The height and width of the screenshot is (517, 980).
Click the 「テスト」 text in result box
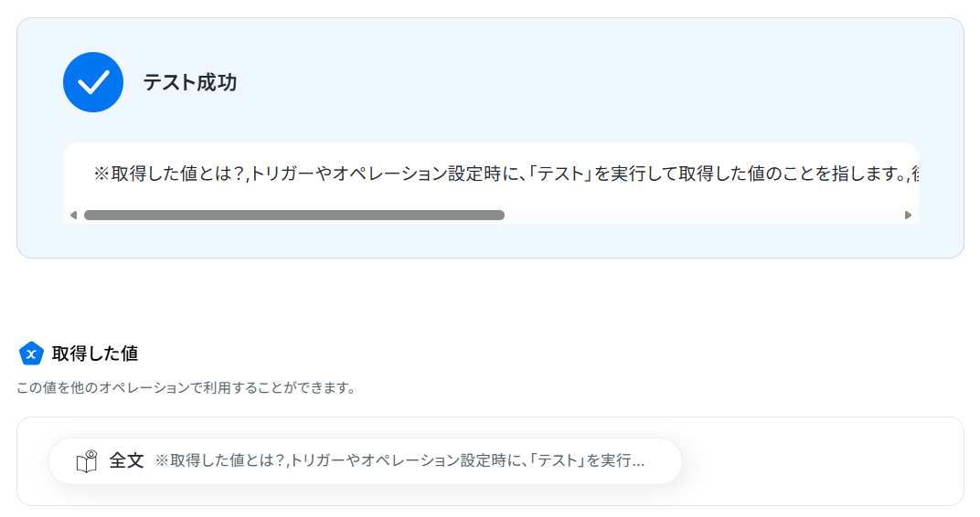pyautogui.click(x=560, y=174)
